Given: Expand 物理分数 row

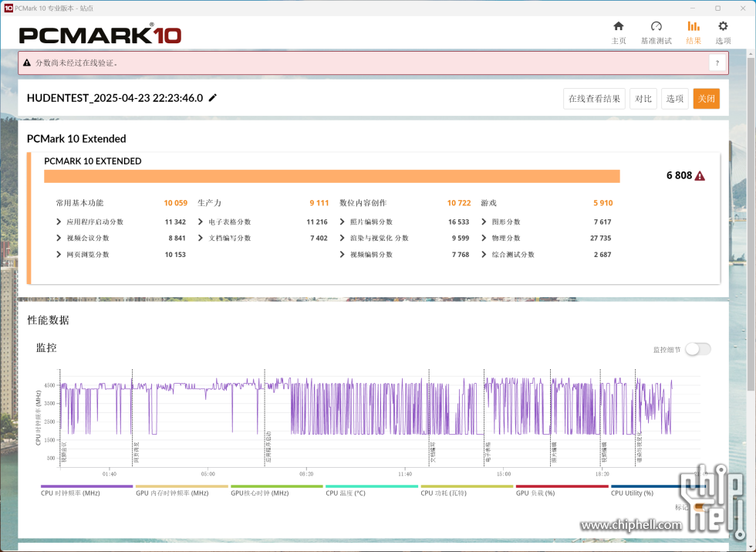Looking at the screenshot, I should click(484, 238).
